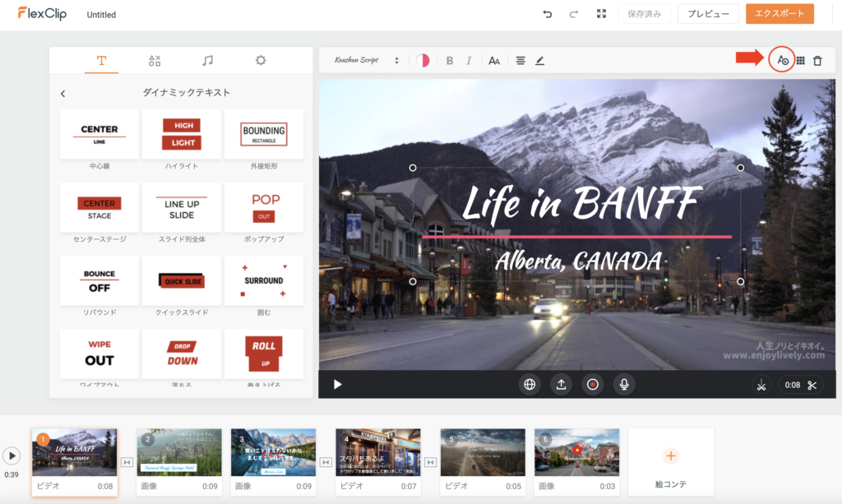Select storyboard clip 3 lake image
This screenshot has height=504, width=842.
point(273,462)
